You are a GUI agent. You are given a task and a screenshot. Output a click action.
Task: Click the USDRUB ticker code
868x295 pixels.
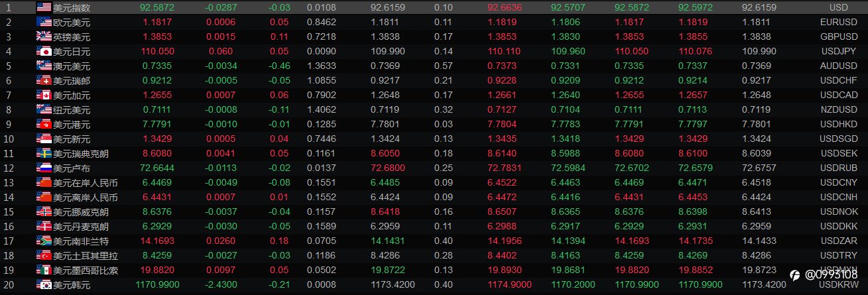pyautogui.click(x=838, y=168)
